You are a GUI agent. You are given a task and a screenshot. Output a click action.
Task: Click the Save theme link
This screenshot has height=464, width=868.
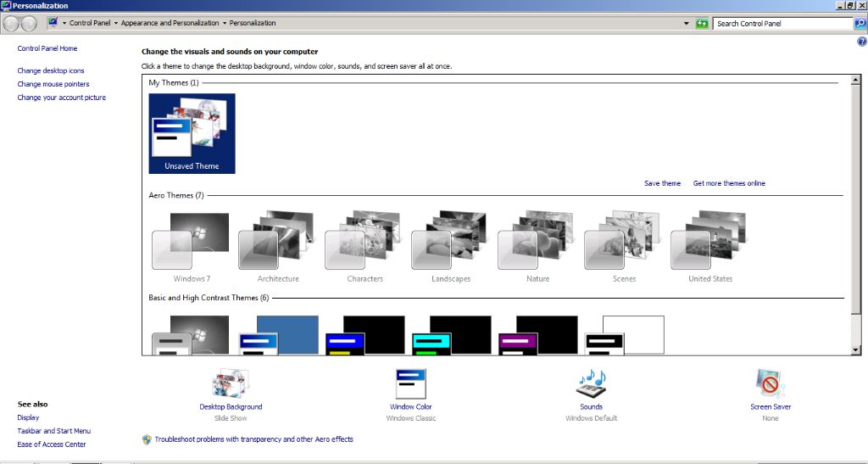click(x=662, y=183)
